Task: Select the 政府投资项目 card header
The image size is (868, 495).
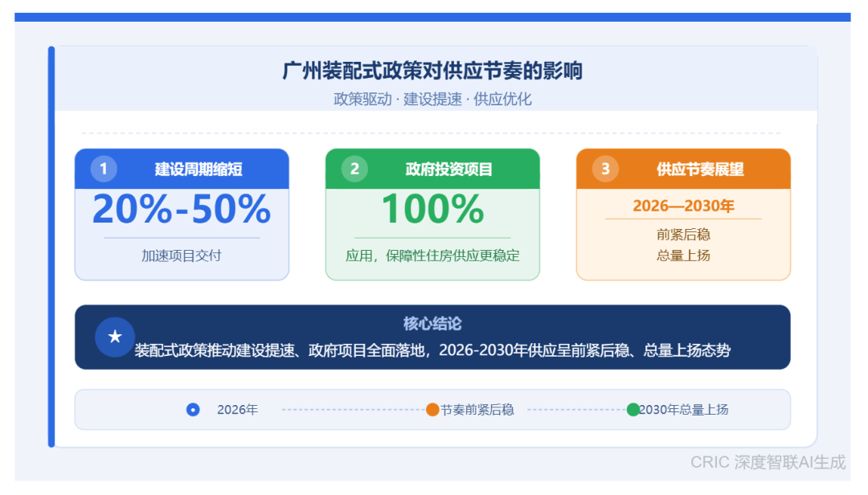Action: click(448, 170)
